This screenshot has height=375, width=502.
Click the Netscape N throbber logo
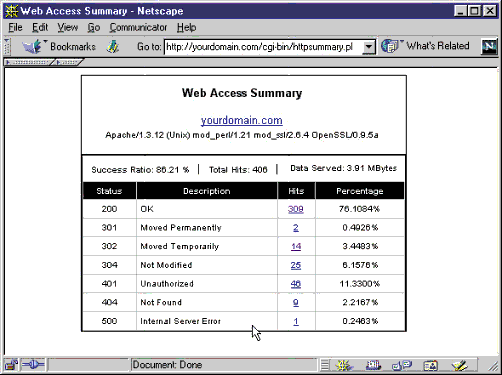489,46
